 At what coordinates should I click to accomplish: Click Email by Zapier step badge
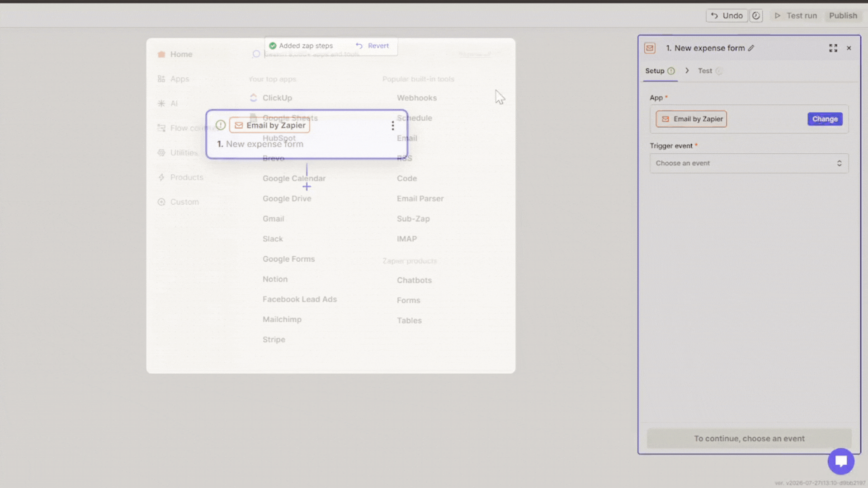point(269,125)
